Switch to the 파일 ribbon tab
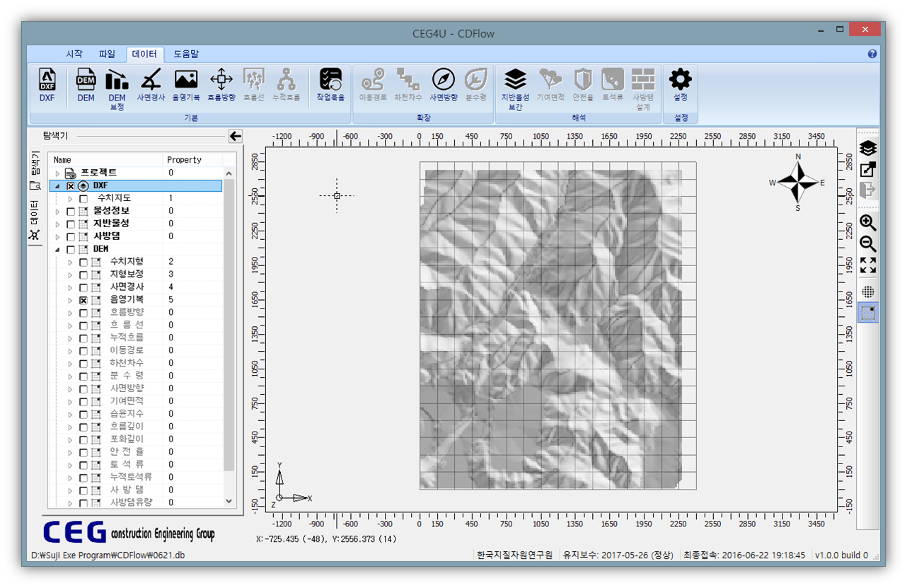This screenshot has width=907, height=588. coord(107,54)
